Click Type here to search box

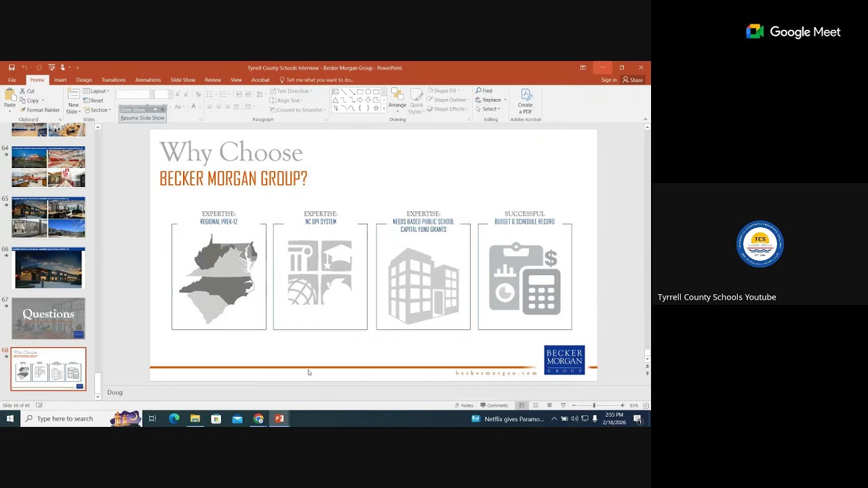65,419
